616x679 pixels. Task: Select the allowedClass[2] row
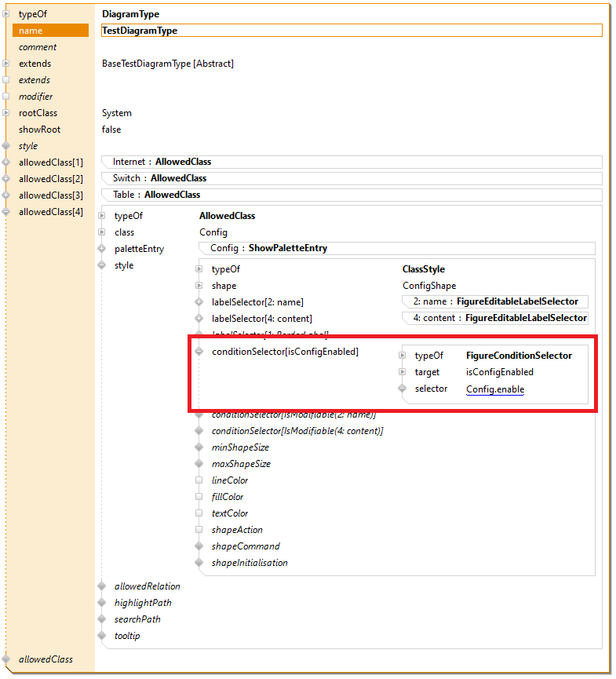(50, 179)
